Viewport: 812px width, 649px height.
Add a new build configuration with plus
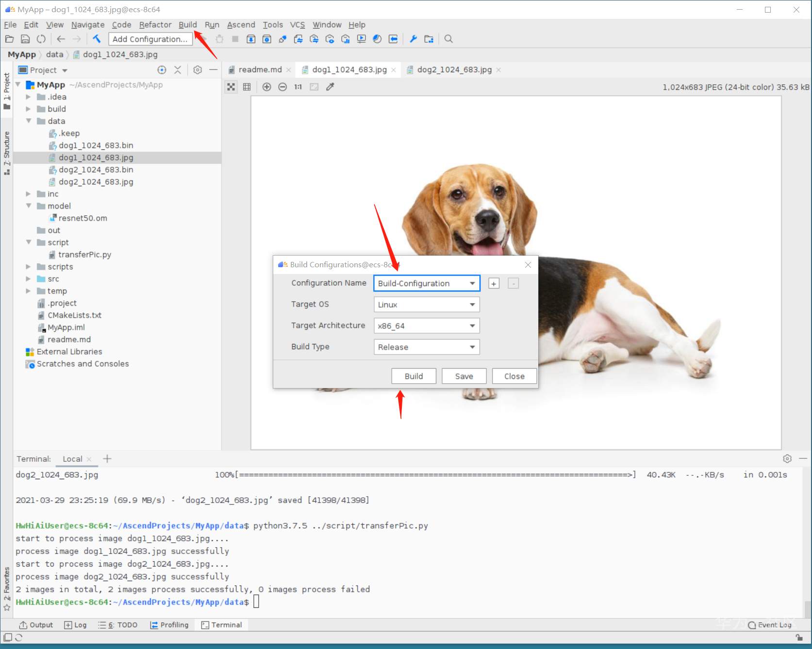tap(494, 283)
